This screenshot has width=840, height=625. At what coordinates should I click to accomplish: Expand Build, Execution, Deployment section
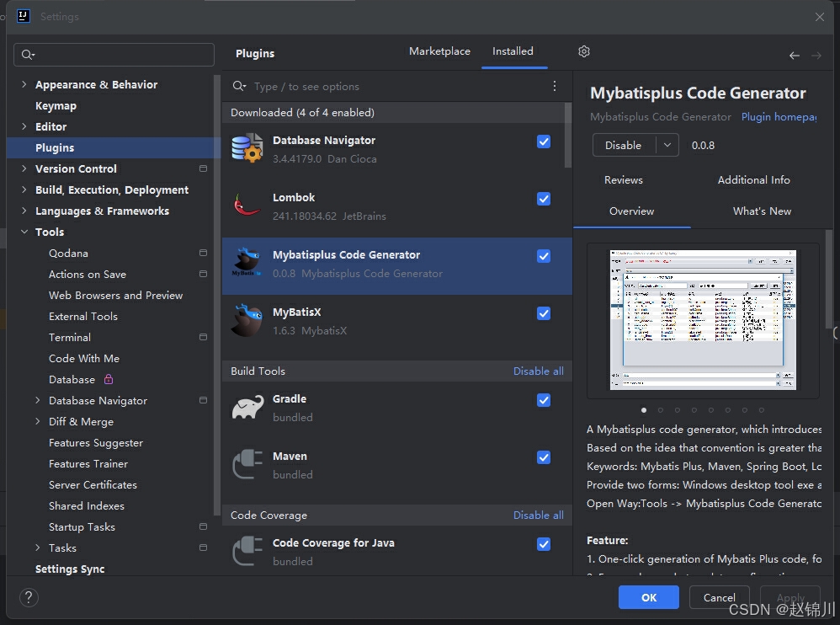(24, 190)
